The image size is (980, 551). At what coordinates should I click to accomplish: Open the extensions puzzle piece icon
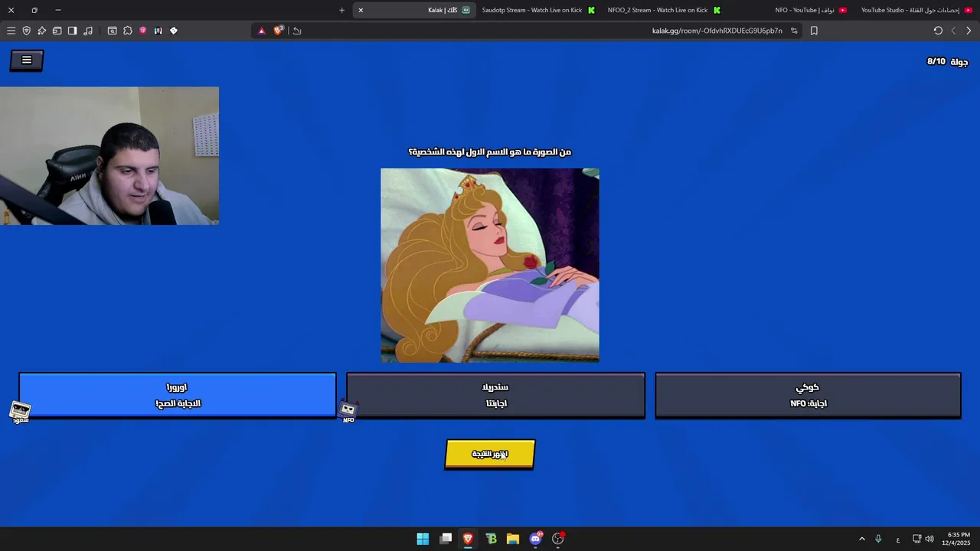[x=127, y=31]
